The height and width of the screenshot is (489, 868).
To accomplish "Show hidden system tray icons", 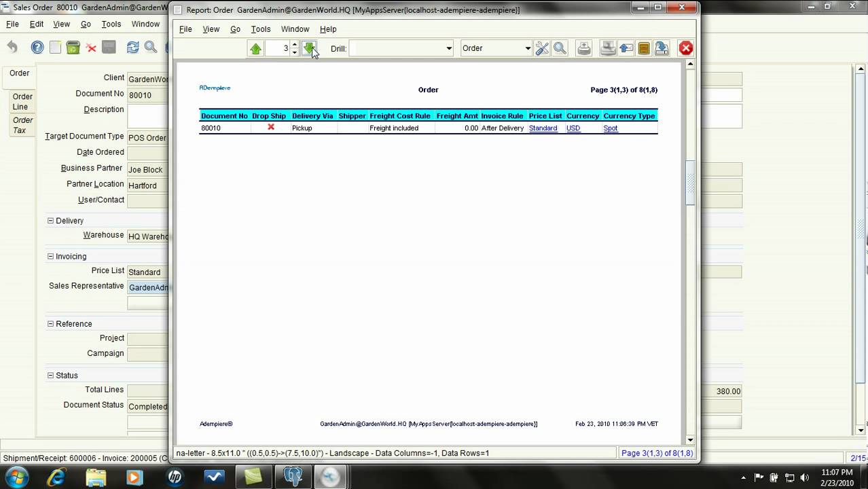I will (743, 477).
